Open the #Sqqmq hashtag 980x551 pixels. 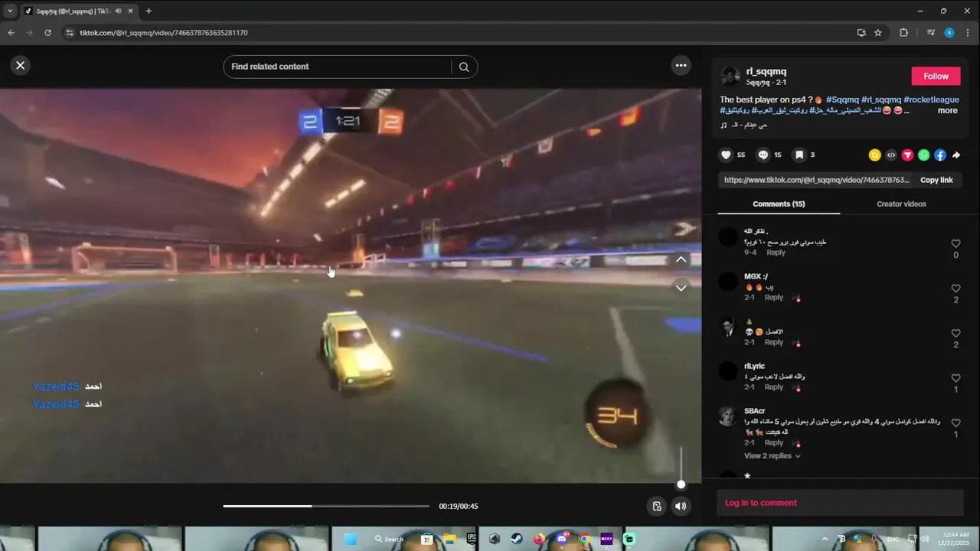tap(842, 99)
